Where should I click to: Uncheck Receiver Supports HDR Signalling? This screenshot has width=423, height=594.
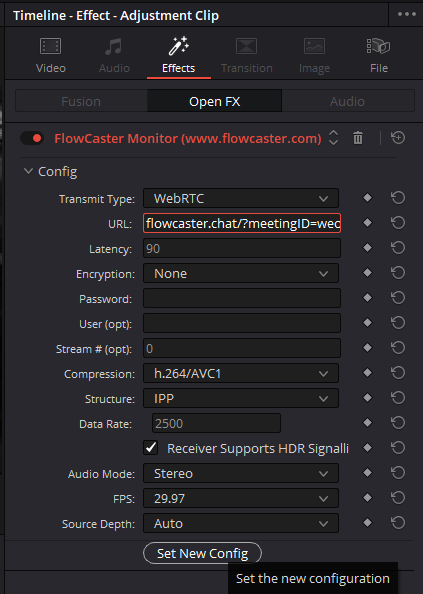[x=151, y=448]
